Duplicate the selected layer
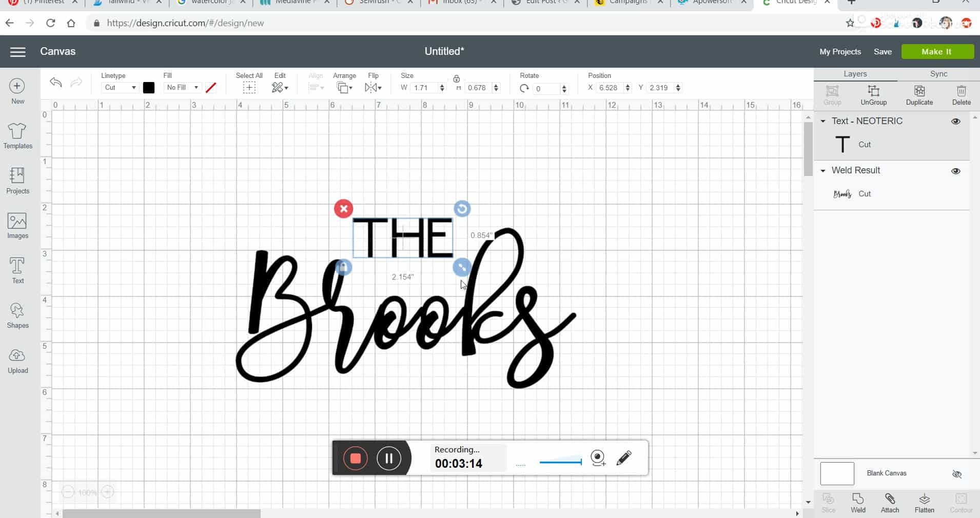Viewport: 980px width, 518px height. tap(919, 95)
